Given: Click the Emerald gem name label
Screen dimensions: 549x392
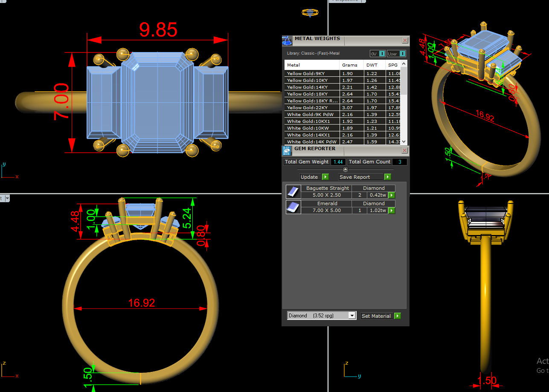Looking at the screenshot, I should 327,203.
